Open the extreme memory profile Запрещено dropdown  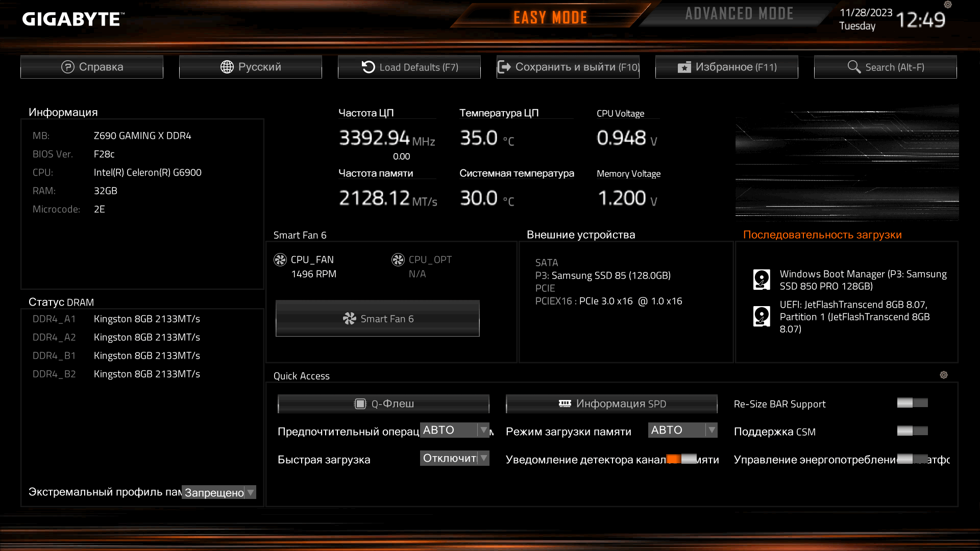coord(219,492)
